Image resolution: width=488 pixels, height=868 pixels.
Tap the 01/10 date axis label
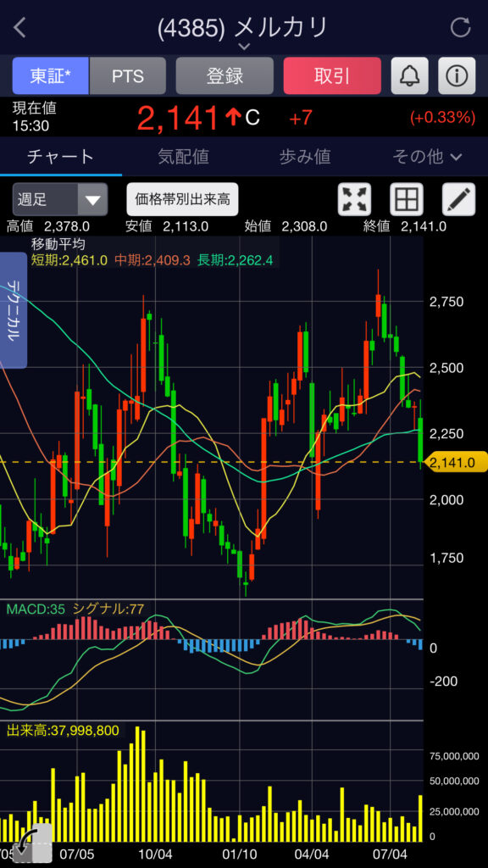[239, 854]
